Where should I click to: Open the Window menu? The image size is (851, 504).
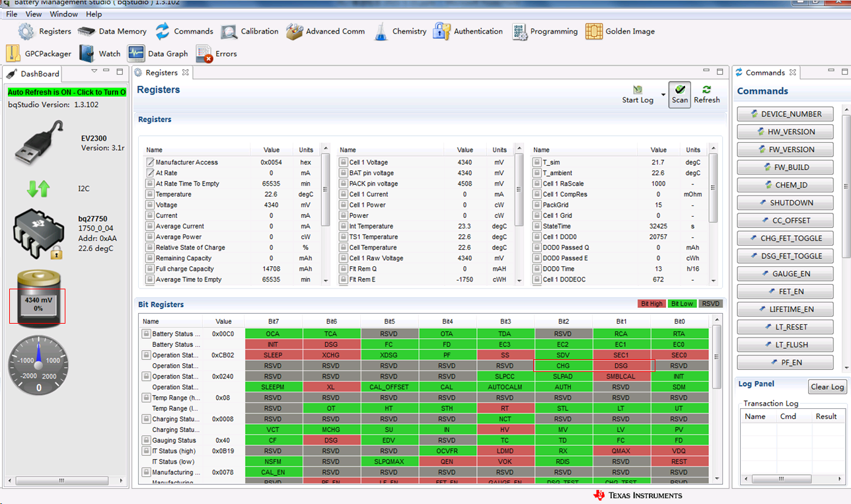(x=63, y=14)
